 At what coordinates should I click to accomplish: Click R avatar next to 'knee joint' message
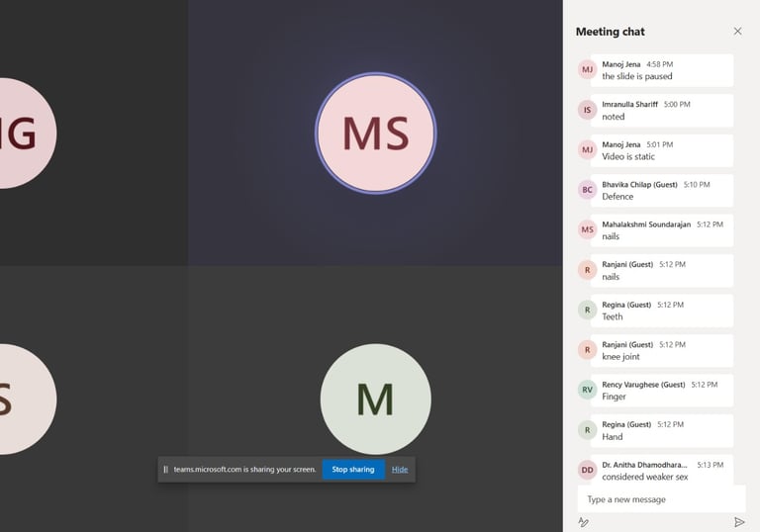[x=588, y=350]
